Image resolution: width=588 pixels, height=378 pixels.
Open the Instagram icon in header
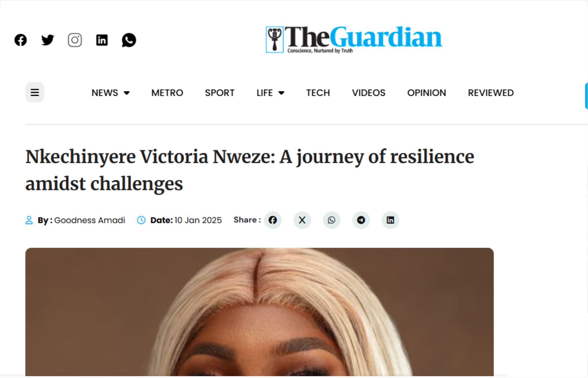[x=75, y=40]
